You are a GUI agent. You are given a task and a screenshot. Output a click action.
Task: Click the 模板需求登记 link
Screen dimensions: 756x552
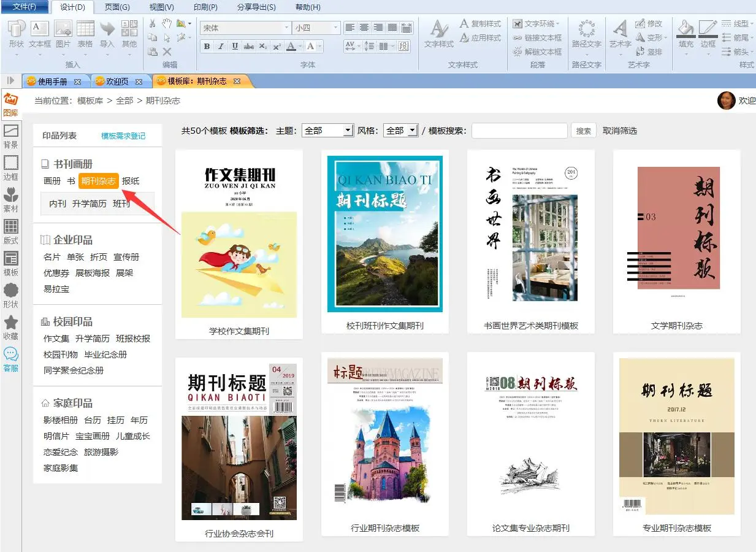click(x=123, y=136)
